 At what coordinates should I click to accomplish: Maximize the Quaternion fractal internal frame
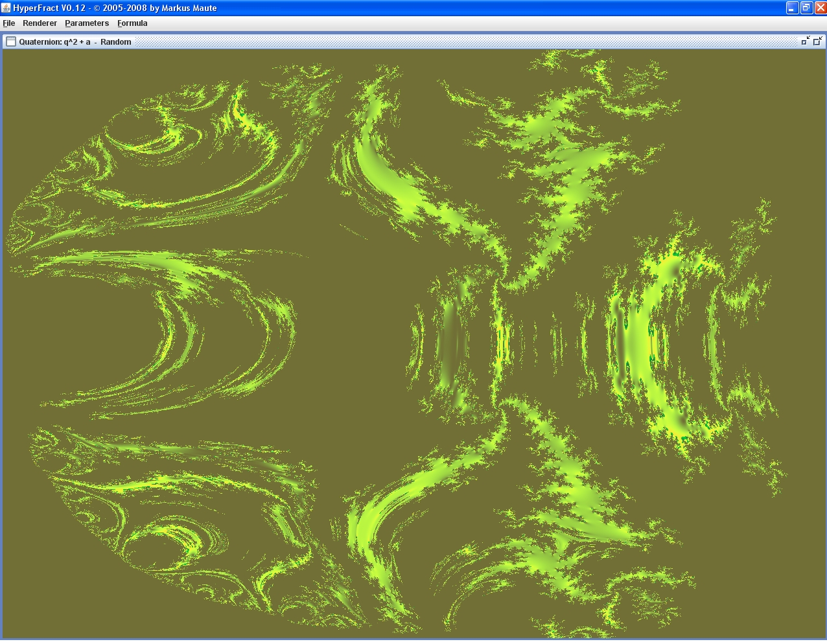tap(817, 41)
